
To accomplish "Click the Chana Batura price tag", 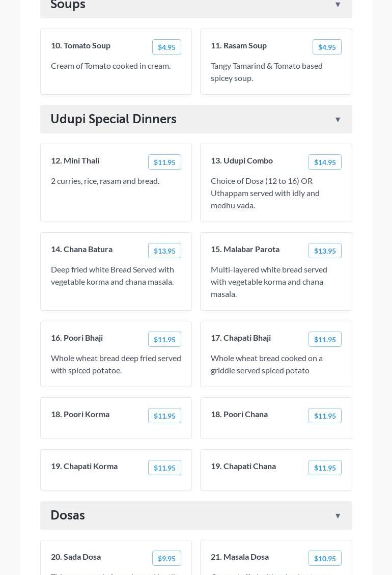I will pyautogui.click(x=164, y=251).
